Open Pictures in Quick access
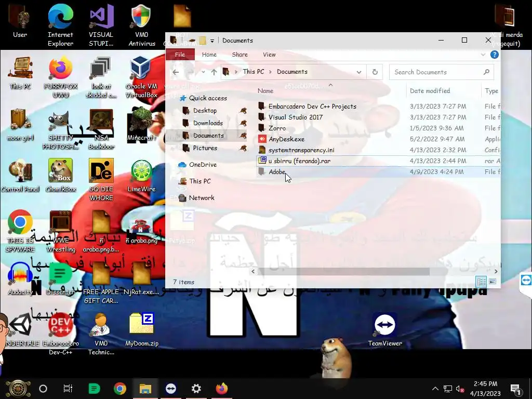The height and width of the screenshot is (399, 532). (x=205, y=148)
